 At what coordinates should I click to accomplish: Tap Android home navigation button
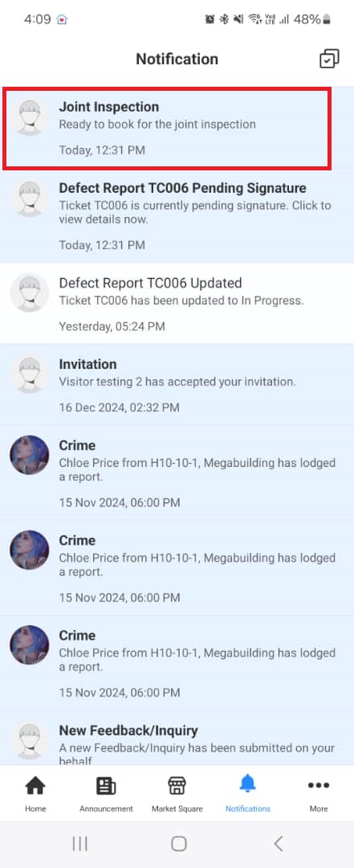tap(178, 844)
